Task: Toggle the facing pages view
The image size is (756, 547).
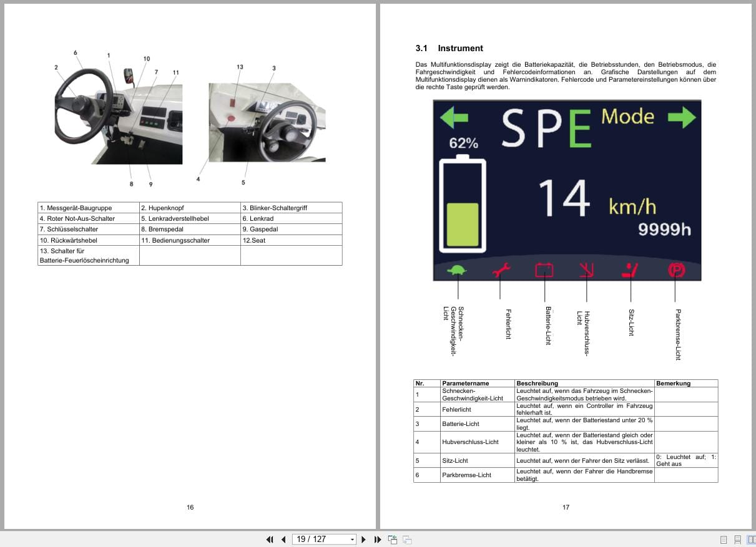Action: coord(753,538)
